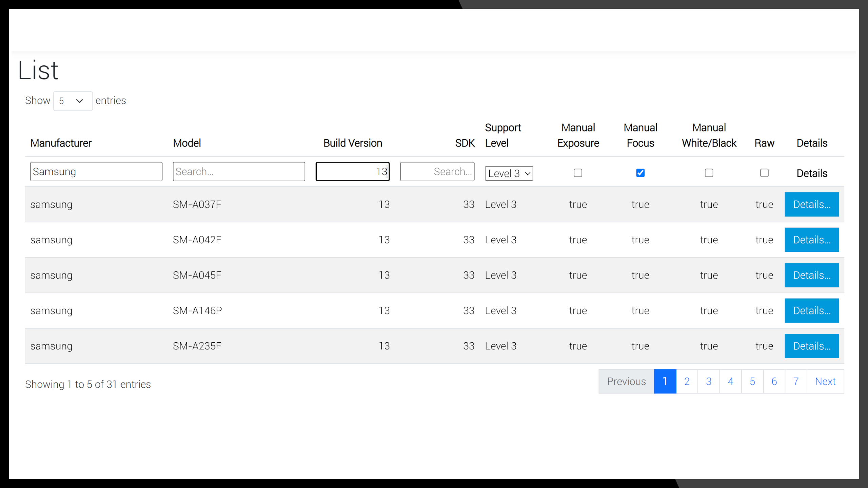Jump to pagination page 7
Image resolution: width=868 pixels, height=488 pixels.
795,381
